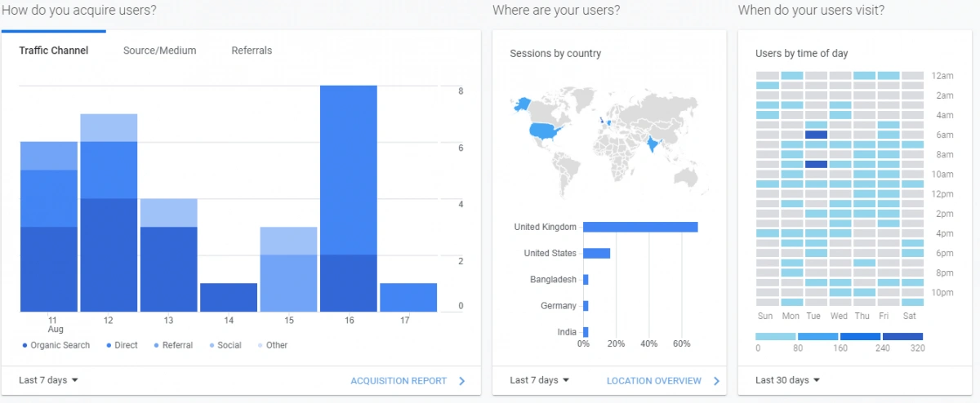The height and width of the screenshot is (403, 980).
Task: Click the chevron arrow beside Location Overview
Action: click(x=716, y=381)
